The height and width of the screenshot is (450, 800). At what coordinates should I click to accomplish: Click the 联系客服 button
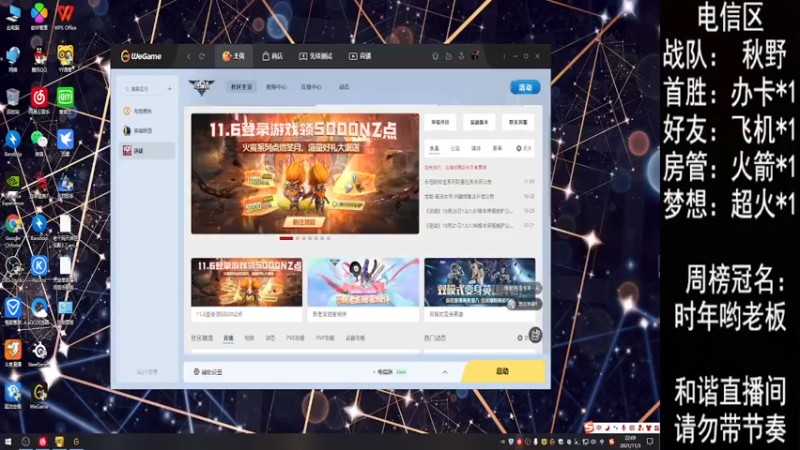click(518, 122)
